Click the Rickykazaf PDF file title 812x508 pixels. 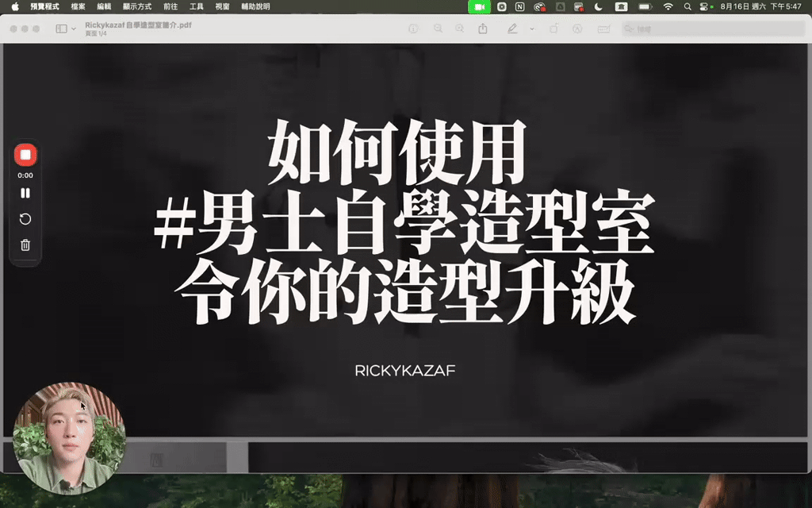(138, 25)
